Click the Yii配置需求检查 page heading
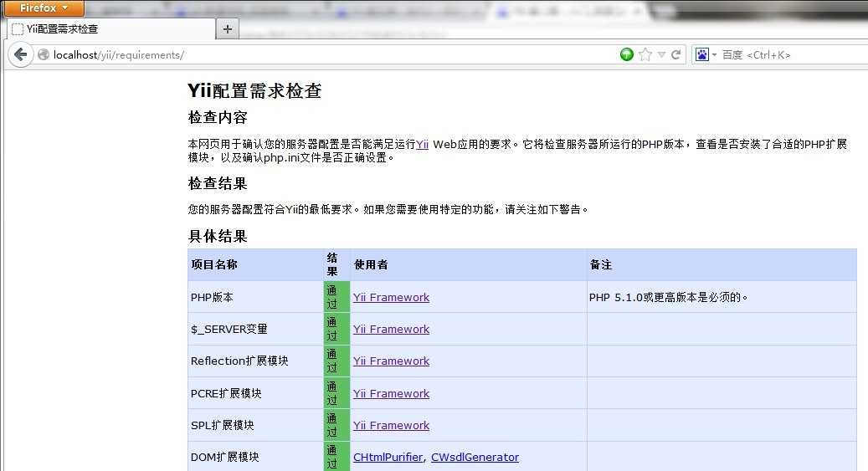Viewport: 868px width, 471px height. coord(254,90)
